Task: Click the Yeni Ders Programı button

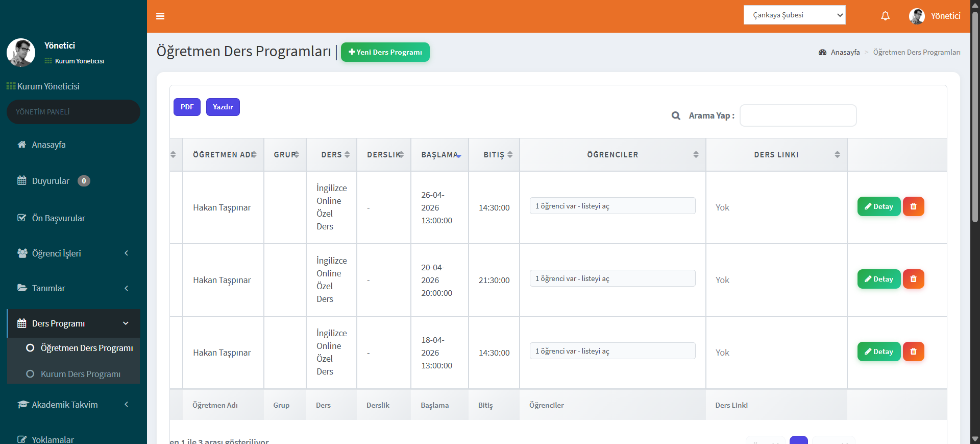Action: pyautogui.click(x=385, y=52)
